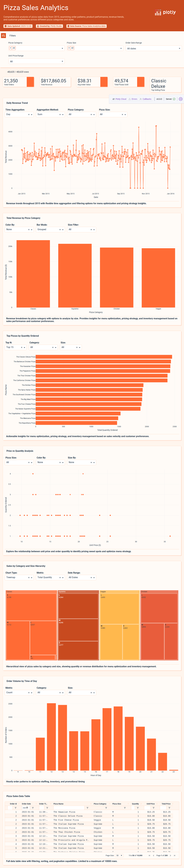The image size is (184, 868).
Task: Click the min date input in Order Date column
Action: (x=24, y=808)
